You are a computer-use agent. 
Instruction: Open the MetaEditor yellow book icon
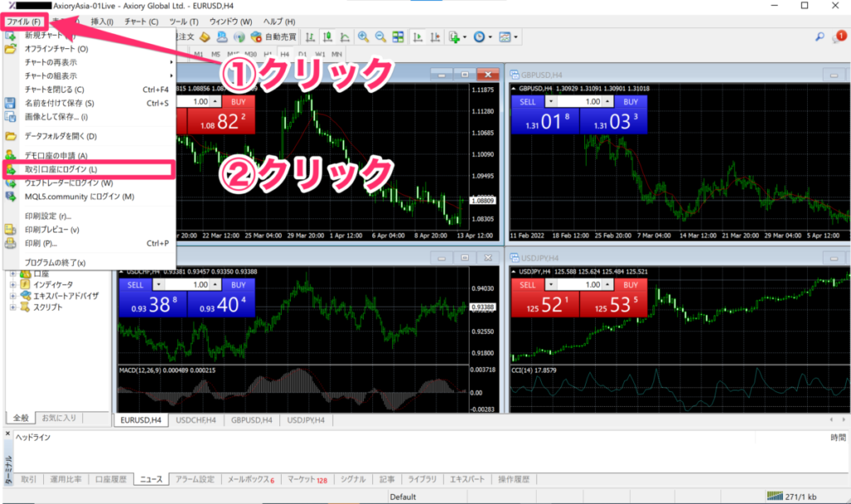[204, 37]
